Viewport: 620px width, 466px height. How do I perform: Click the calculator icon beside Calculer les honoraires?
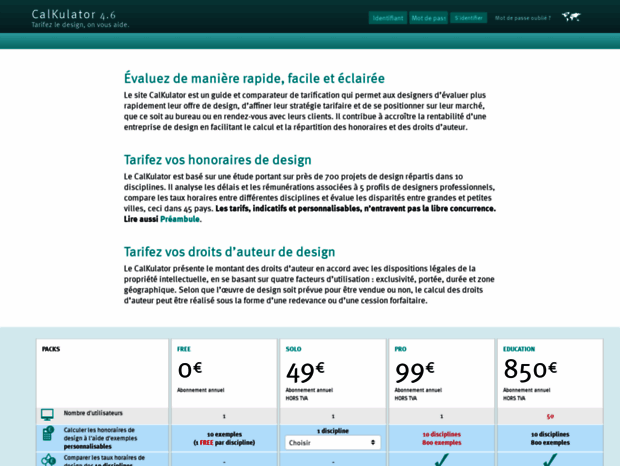tap(48, 434)
